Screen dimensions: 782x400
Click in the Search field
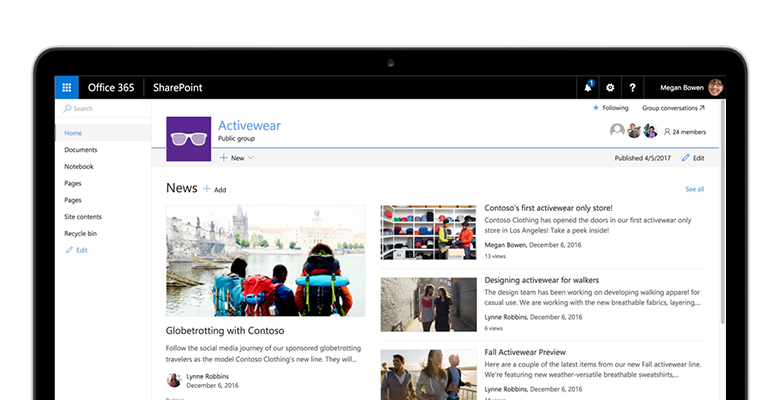click(103, 108)
